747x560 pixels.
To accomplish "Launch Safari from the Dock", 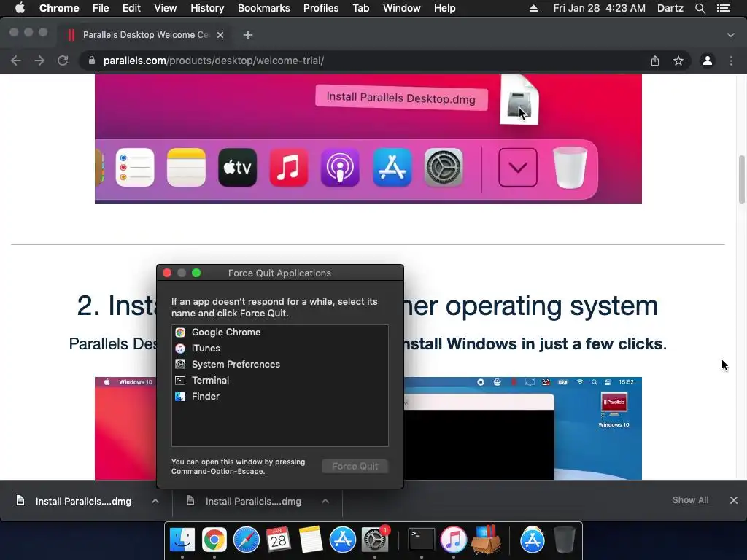I will click(247, 540).
